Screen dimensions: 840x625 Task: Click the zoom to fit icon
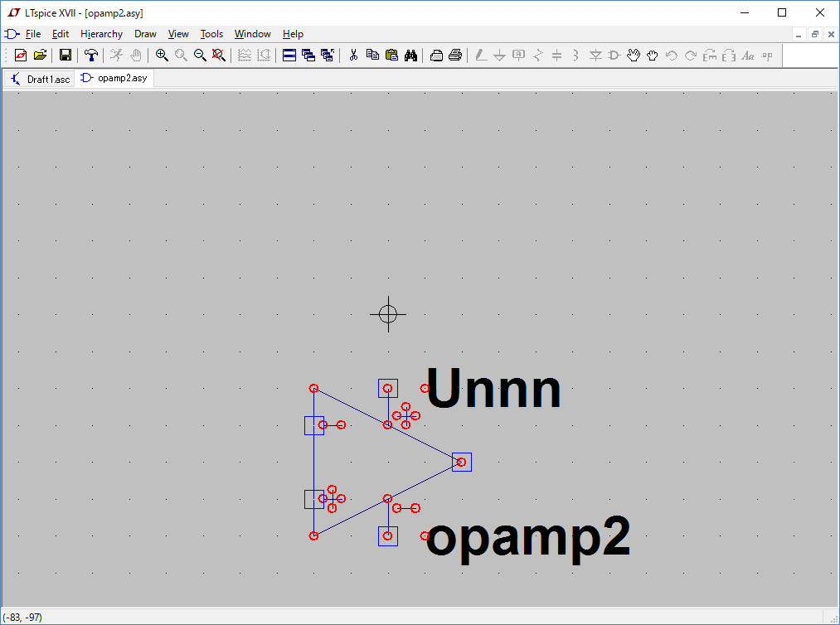click(x=218, y=56)
